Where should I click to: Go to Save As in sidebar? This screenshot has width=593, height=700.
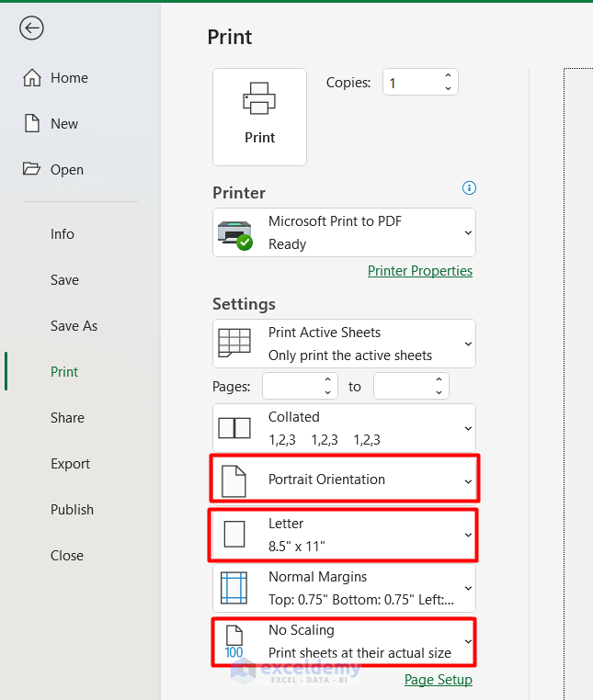click(74, 326)
